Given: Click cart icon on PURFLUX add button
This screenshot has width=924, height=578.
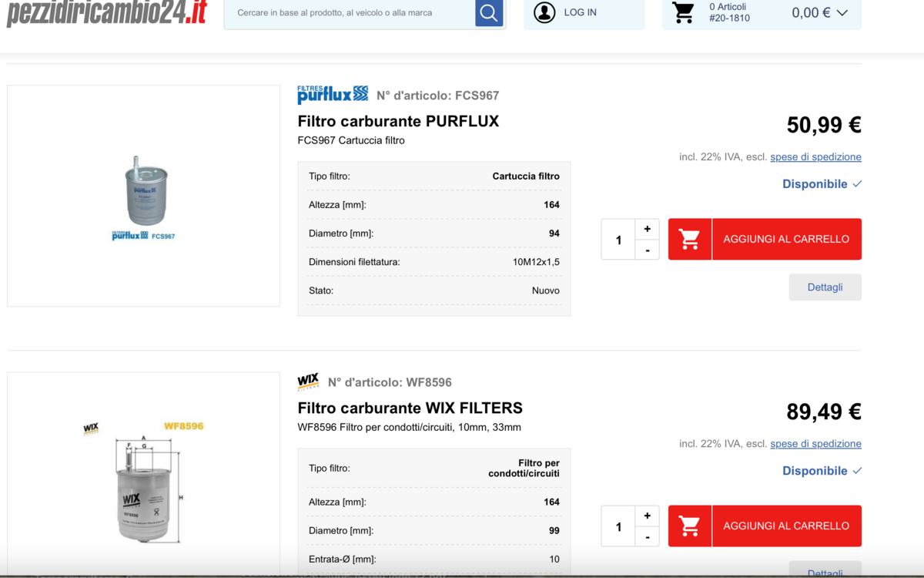Looking at the screenshot, I should 690,239.
